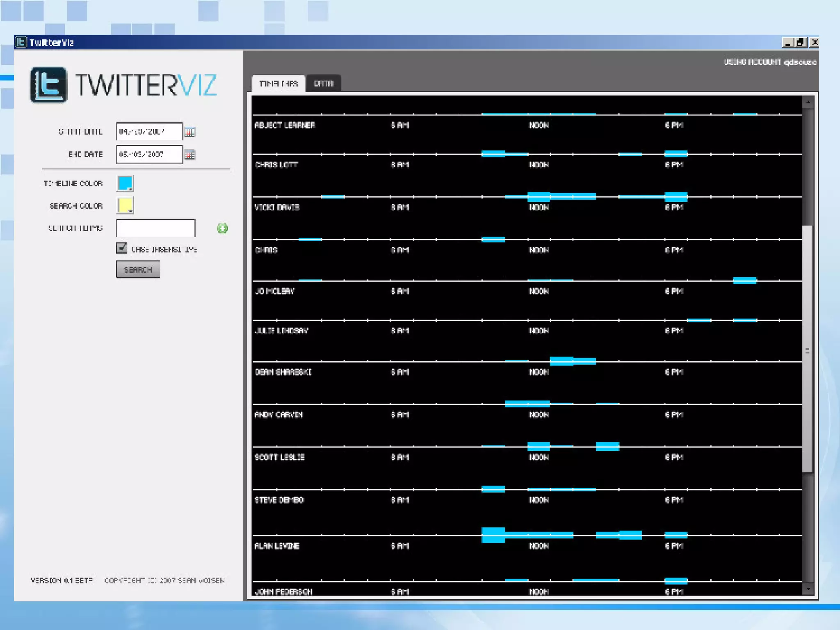Switch to the Data tab
The image size is (840, 630).
tap(324, 83)
